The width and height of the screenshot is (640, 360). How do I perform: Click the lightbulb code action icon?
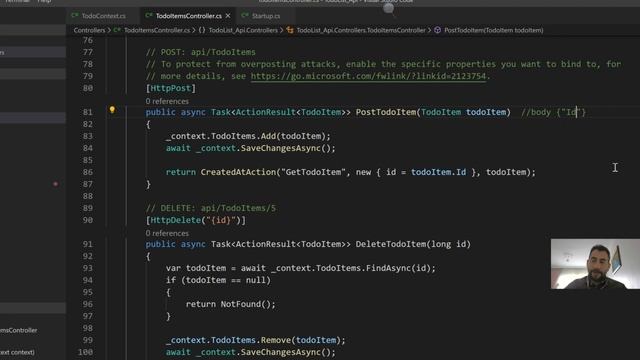tap(112, 110)
